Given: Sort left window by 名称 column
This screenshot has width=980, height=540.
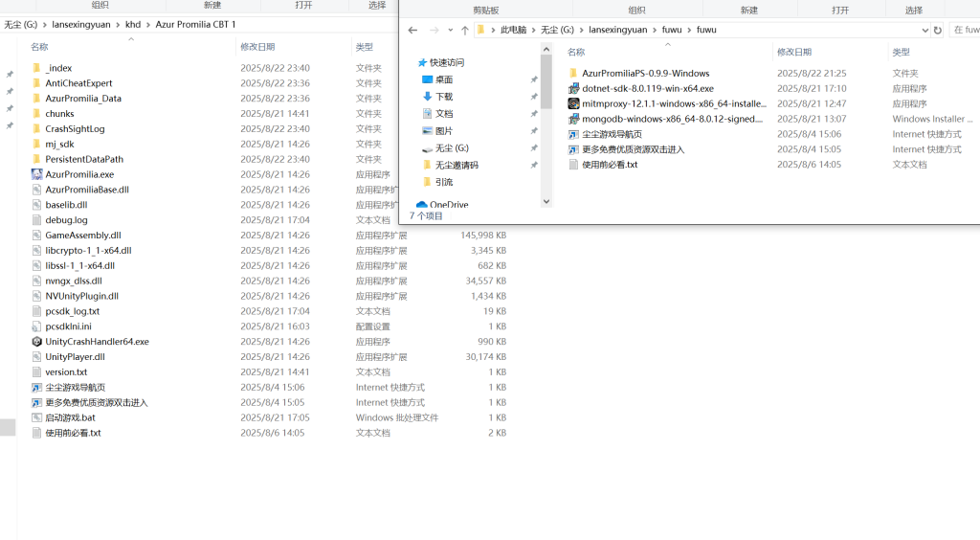Looking at the screenshot, I should (39, 47).
